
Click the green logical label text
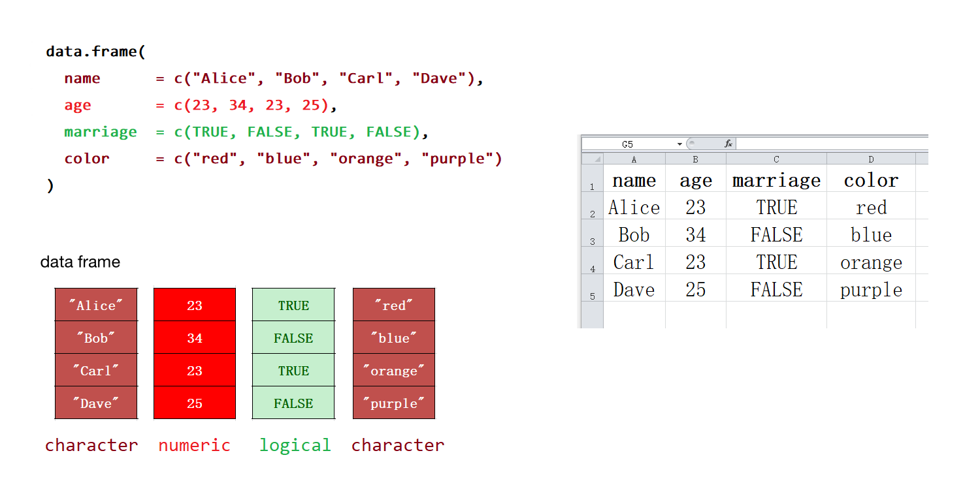tap(295, 445)
